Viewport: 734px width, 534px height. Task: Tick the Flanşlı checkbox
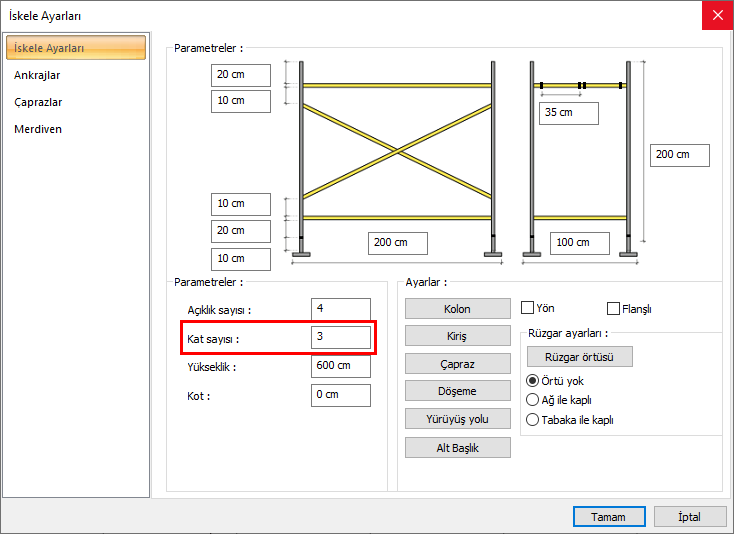(x=614, y=309)
